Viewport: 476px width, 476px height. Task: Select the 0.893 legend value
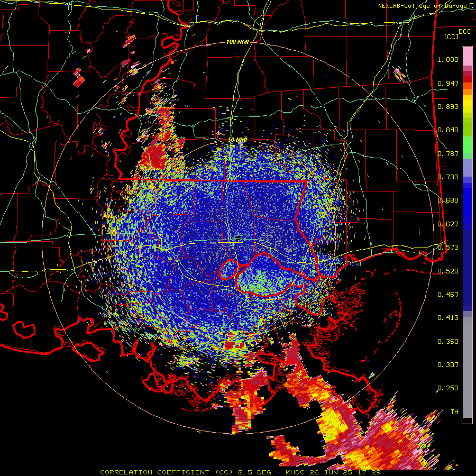pyautogui.click(x=448, y=106)
